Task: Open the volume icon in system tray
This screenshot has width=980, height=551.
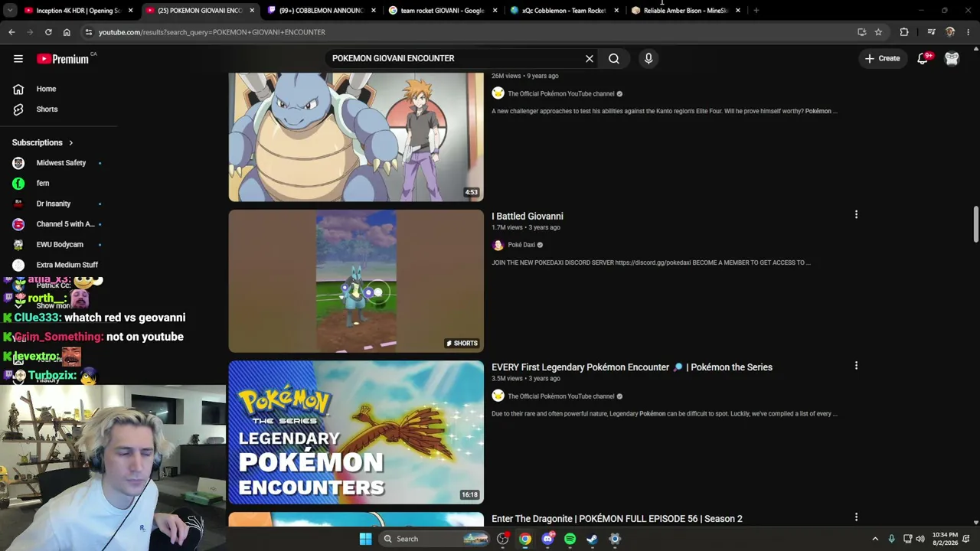Action: point(920,539)
